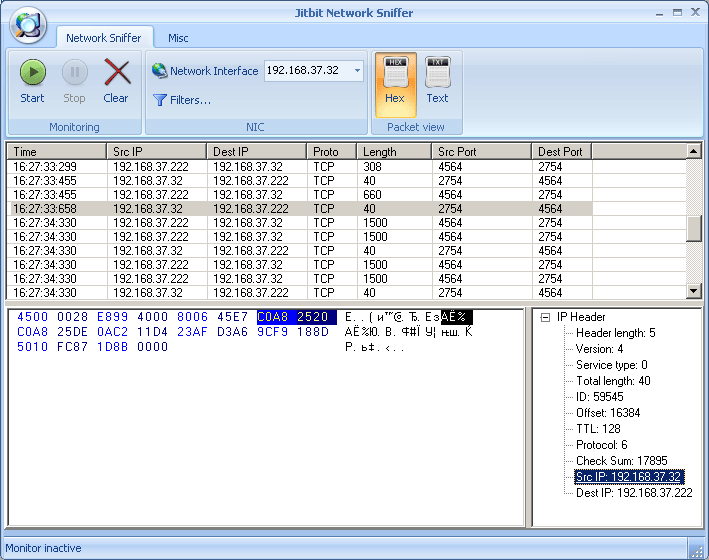Open the Jitbit application orb menu
Screen dimensions: 709x560
point(28,25)
